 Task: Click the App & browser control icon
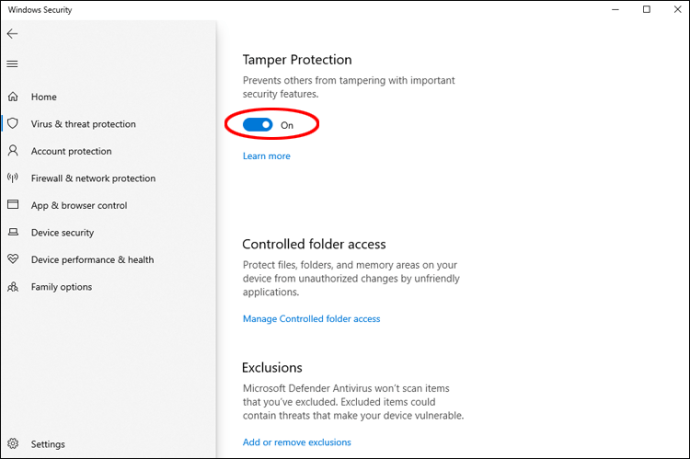(13, 205)
